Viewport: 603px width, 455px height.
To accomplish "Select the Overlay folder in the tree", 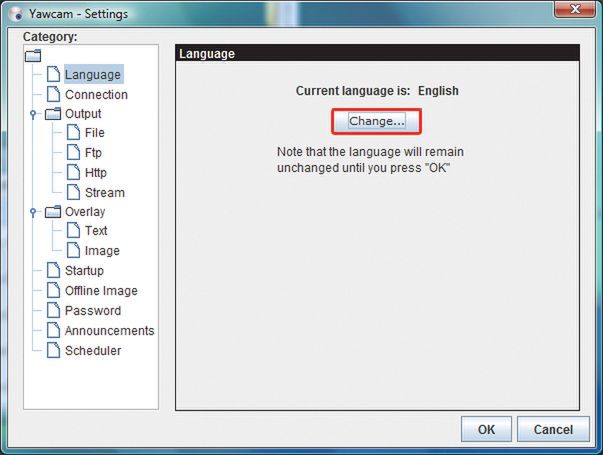I will 85,212.
